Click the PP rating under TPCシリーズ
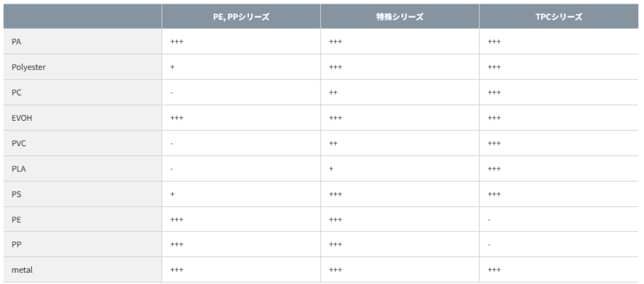Image resolution: width=644 pixels, height=284 pixels. (x=489, y=245)
